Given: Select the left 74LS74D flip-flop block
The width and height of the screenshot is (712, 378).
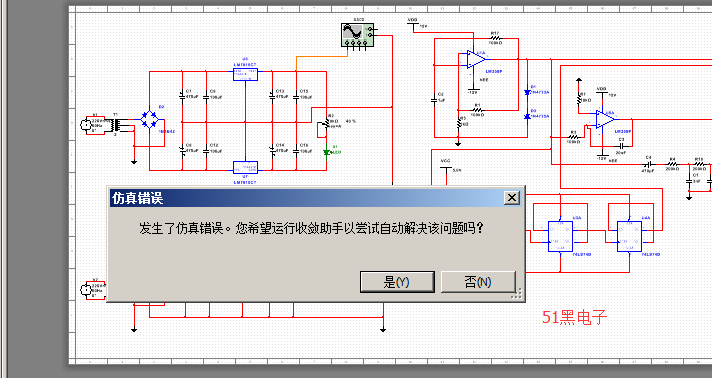Looking at the screenshot, I should 560,236.
